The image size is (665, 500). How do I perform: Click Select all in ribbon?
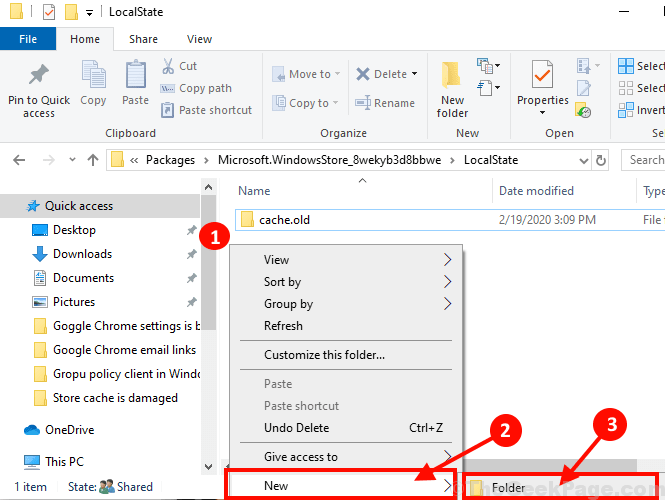641,66
